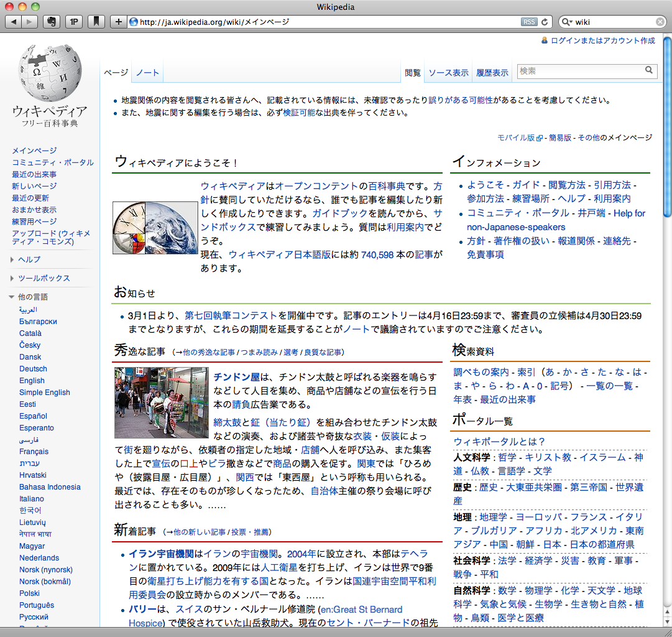This screenshot has width=672, height=637.
Task: Open the 他の秀逸な記事 link
Action: coord(209,352)
